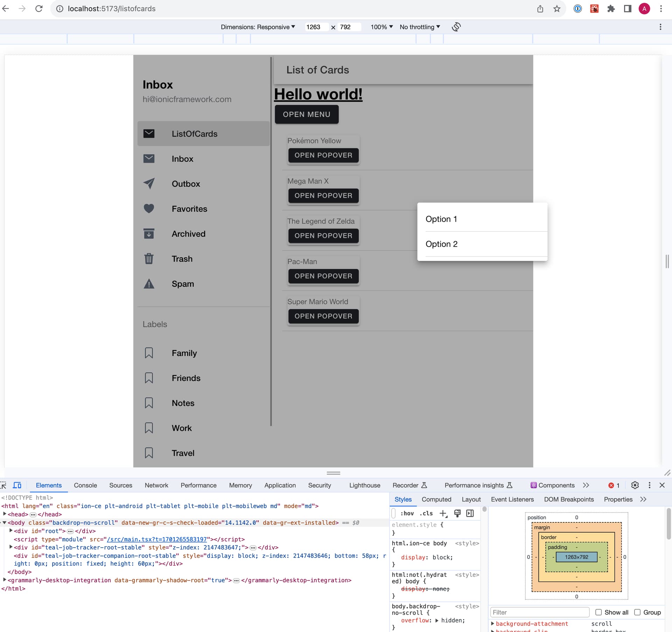Check the Group checkbox in Computed pane
The image size is (672, 632).
tap(637, 612)
